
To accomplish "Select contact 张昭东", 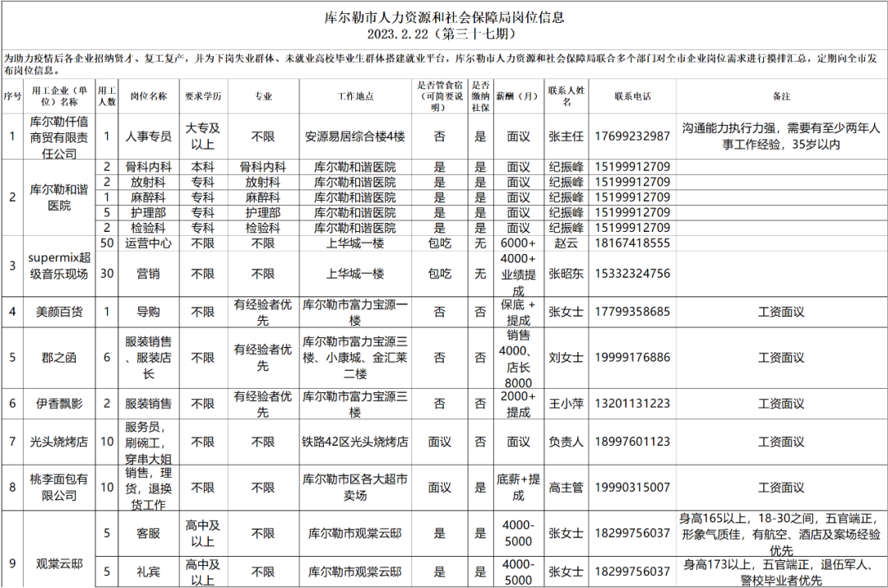I will coord(566,274).
